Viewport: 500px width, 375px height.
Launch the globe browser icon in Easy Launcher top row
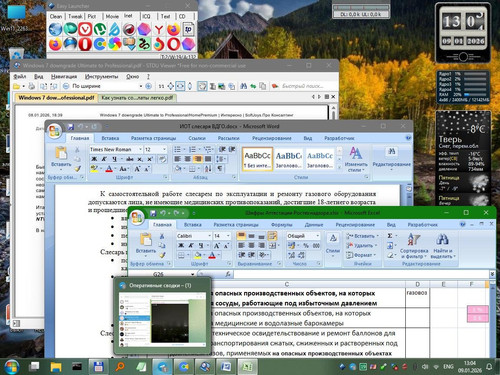coord(55,29)
